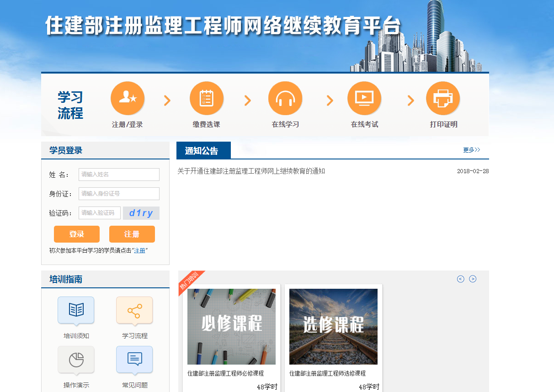
Task: Click the 打印证明 printer icon
Action: (443, 98)
